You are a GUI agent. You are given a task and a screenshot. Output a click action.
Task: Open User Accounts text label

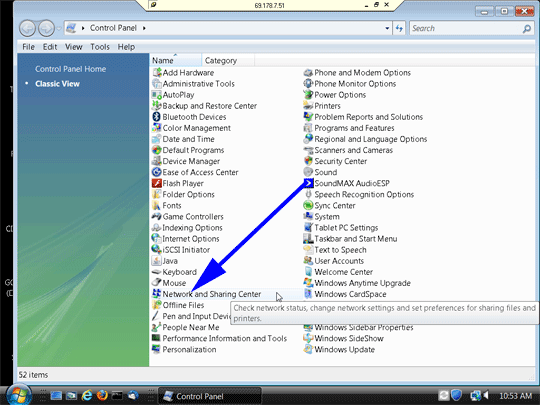339,261
